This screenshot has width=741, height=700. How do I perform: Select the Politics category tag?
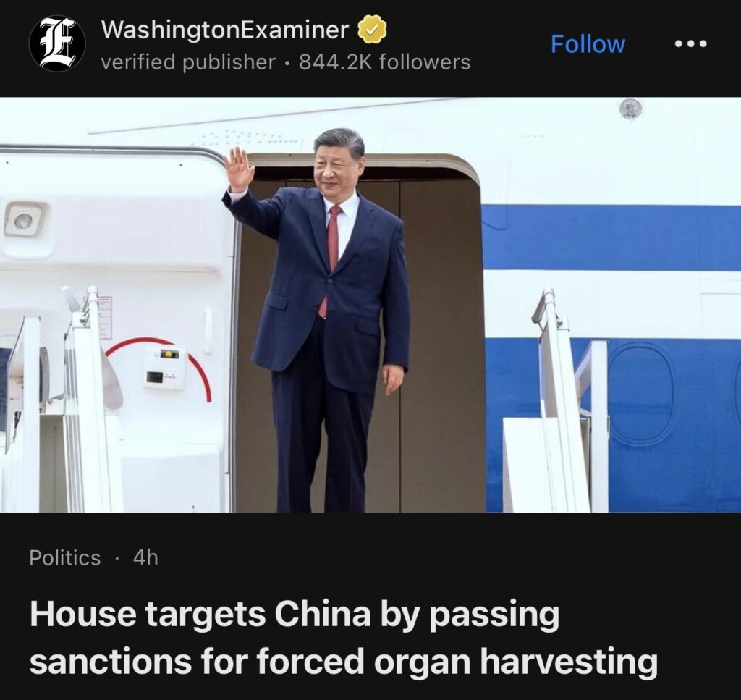click(x=64, y=557)
